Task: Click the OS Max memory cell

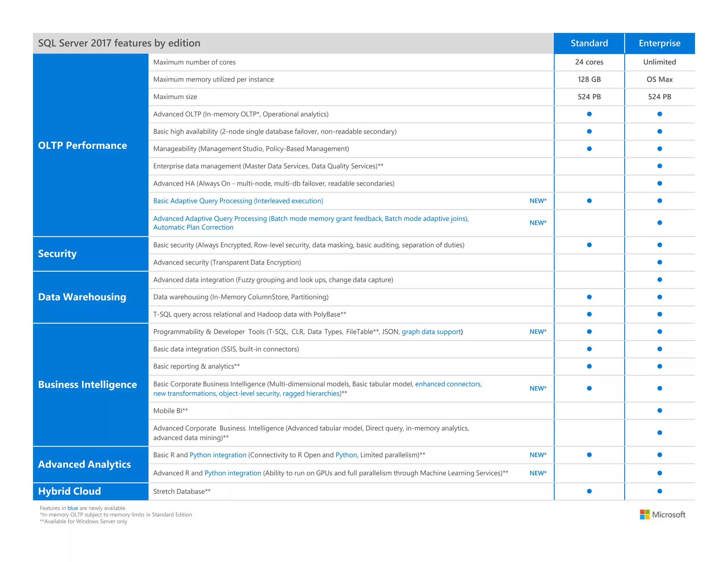Action: pyautogui.click(x=659, y=79)
